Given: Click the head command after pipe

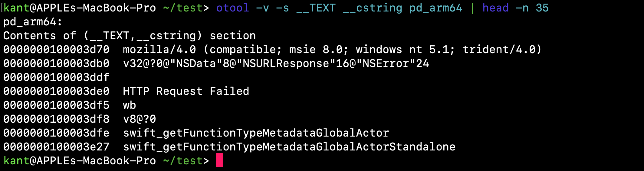Looking at the screenshot, I should pos(496,8).
